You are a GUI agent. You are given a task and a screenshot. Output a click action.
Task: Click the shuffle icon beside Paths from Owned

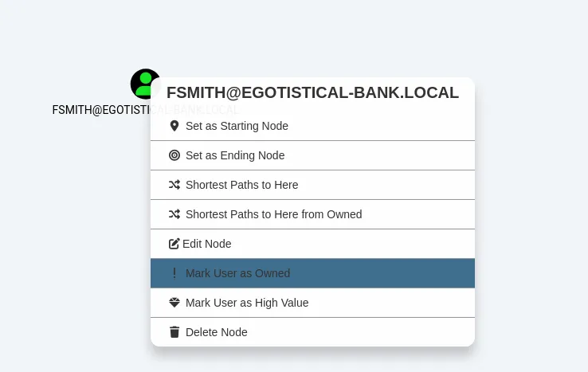(x=174, y=214)
